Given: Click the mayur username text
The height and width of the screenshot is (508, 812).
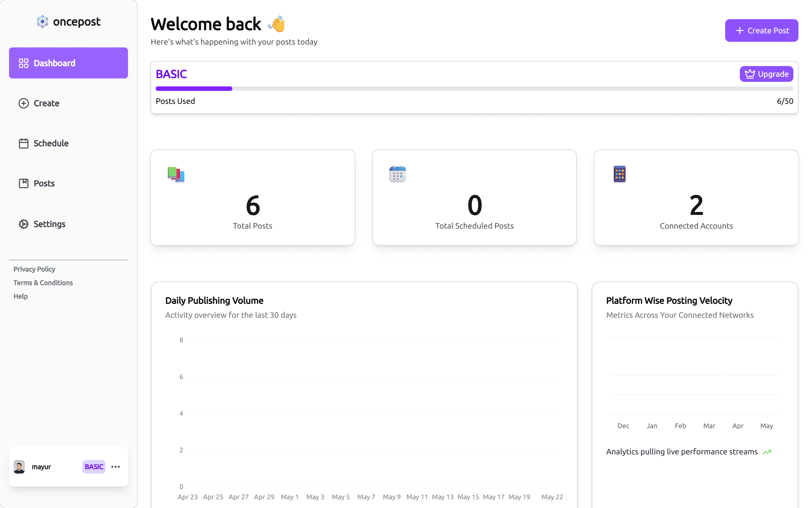Looking at the screenshot, I should tap(41, 467).
